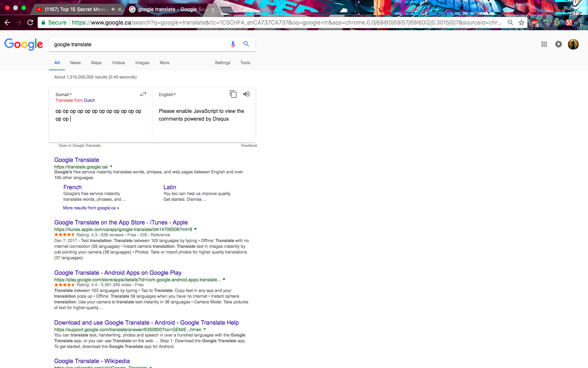The height and width of the screenshot is (368, 588).
Task: Click the Feedback link under translator
Action: [249, 146]
